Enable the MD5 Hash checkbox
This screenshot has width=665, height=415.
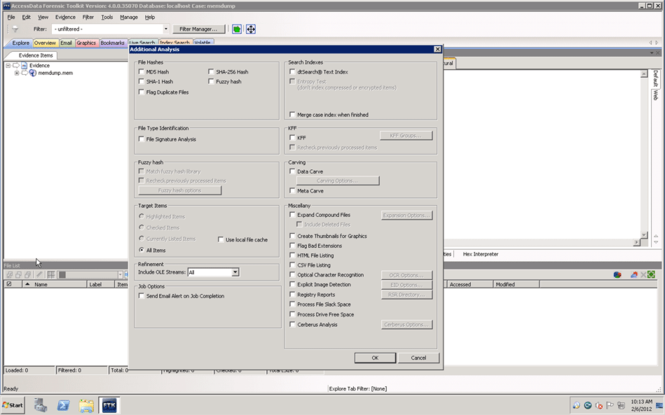tap(141, 72)
